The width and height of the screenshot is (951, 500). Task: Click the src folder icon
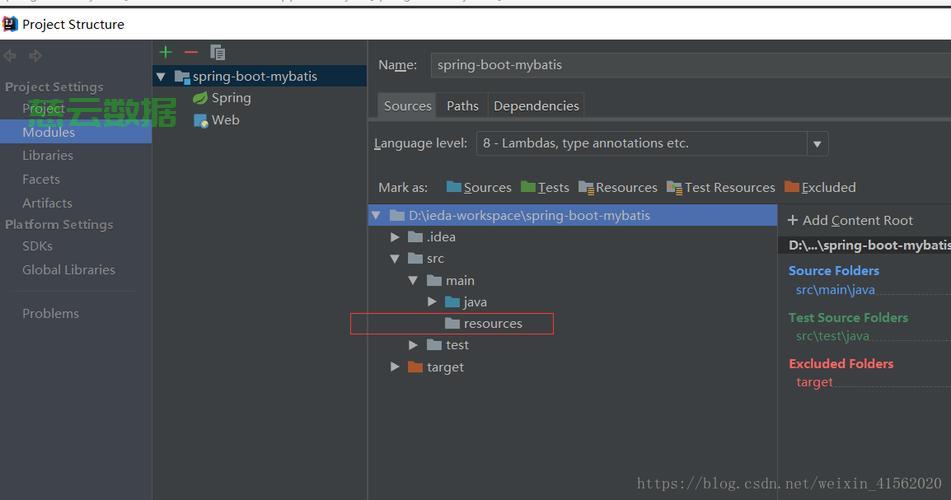click(415, 258)
